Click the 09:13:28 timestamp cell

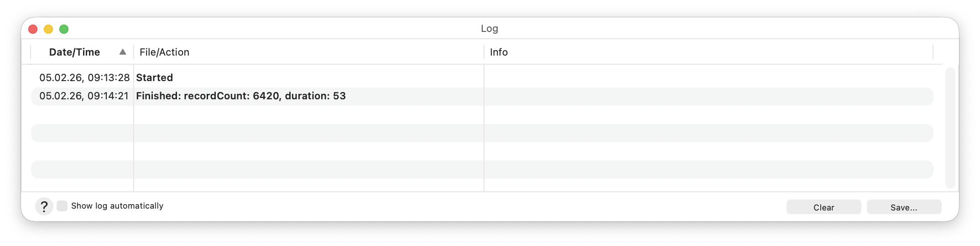84,77
